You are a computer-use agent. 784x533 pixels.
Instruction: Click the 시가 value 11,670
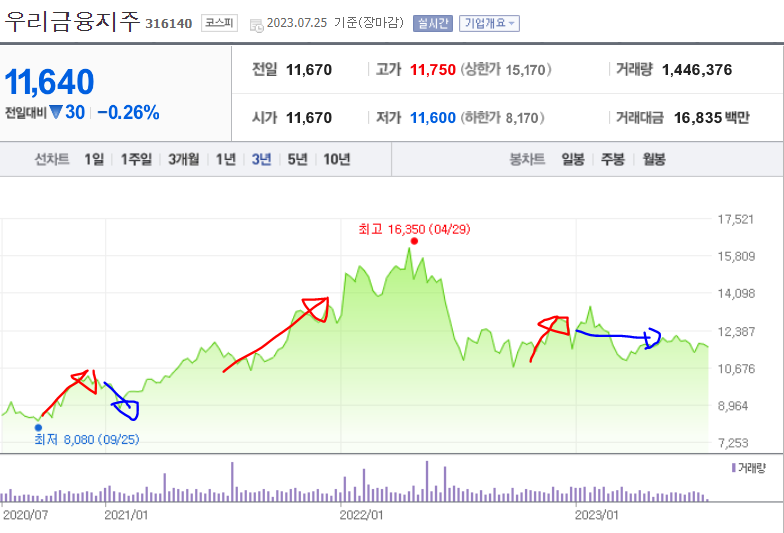click(x=309, y=118)
